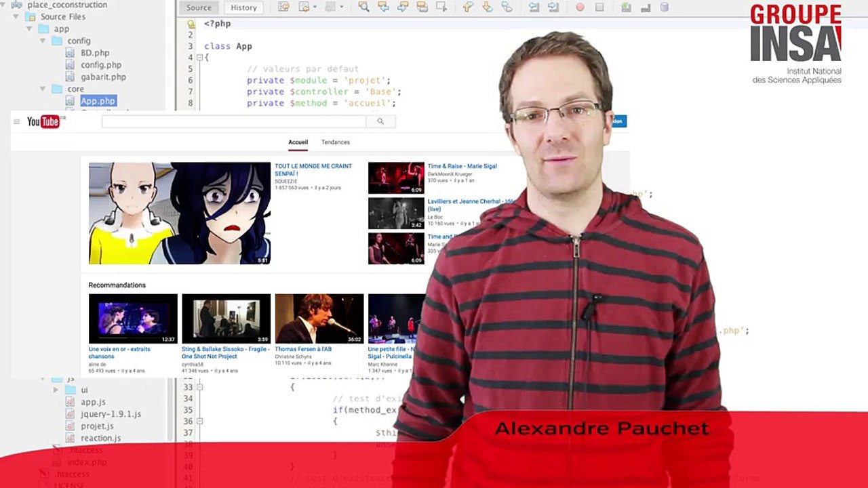Collapse the code fold marker at line 33
This screenshot has height=488, width=868.
pyautogui.click(x=199, y=387)
